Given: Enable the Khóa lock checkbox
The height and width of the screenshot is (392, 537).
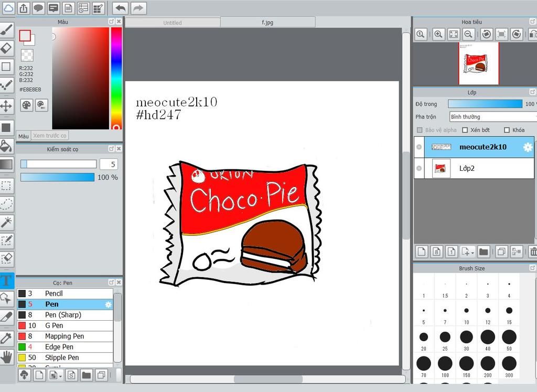Looking at the screenshot, I should click(507, 130).
